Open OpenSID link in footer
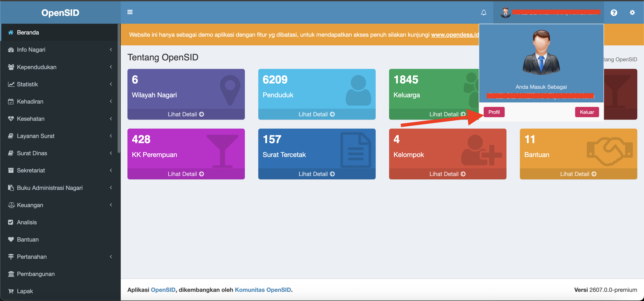644x301 pixels. pyautogui.click(x=163, y=290)
